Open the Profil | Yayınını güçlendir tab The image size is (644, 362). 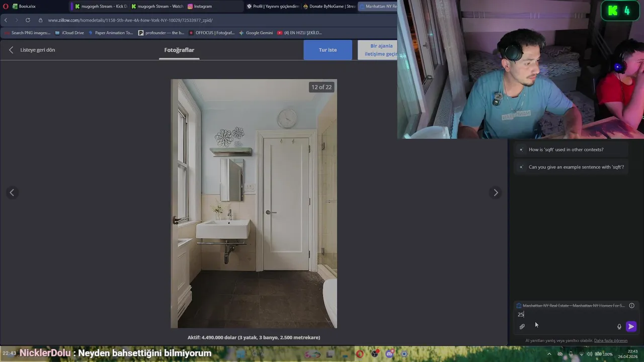[273, 7]
